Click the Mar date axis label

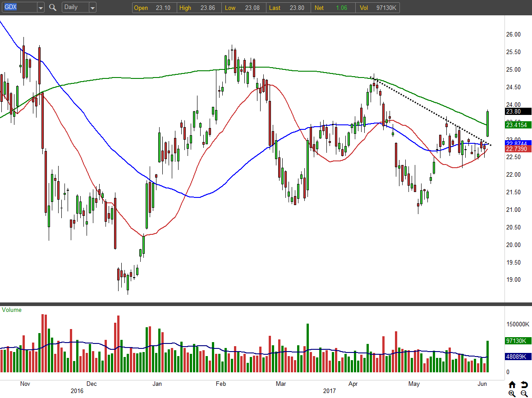[x=281, y=384]
